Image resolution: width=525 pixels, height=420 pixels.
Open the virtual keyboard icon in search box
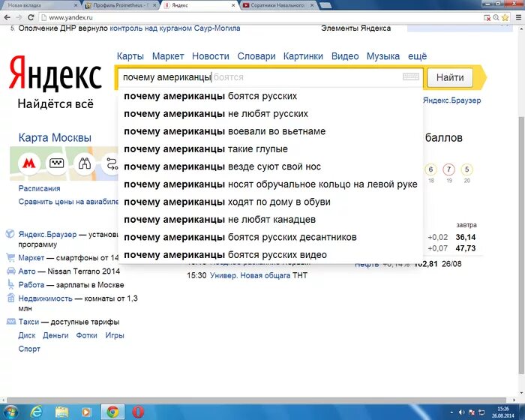point(411,77)
